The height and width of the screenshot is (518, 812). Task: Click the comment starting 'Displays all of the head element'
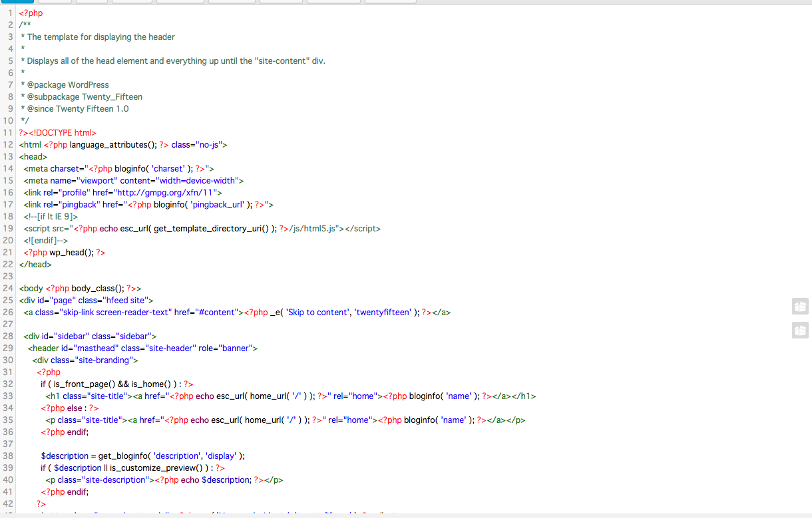point(176,61)
